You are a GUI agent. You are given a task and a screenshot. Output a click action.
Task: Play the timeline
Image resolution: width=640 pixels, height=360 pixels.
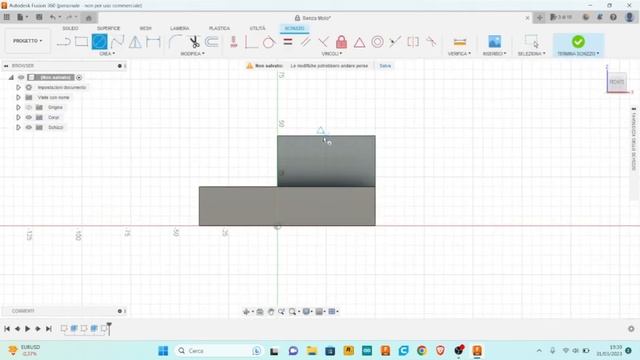(27, 329)
